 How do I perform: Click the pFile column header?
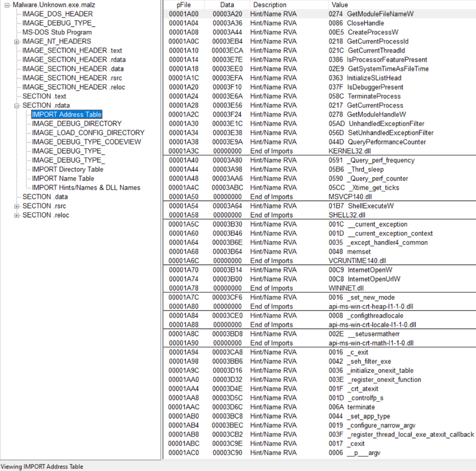tap(183, 5)
